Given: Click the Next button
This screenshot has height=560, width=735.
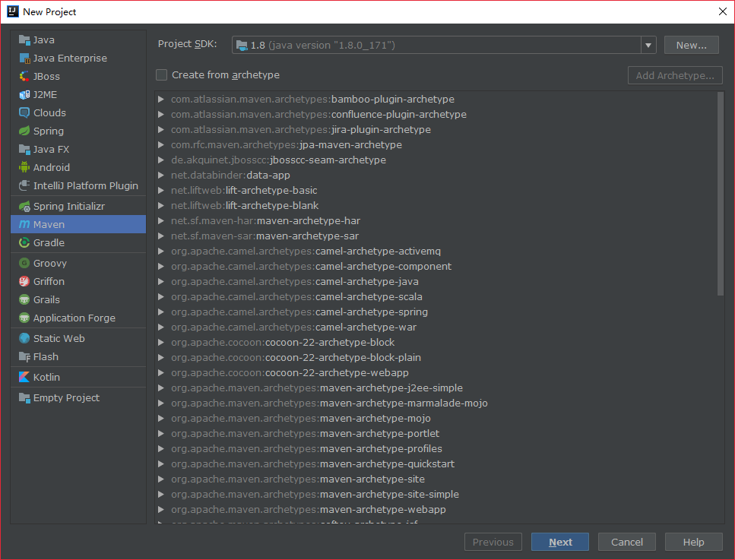Looking at the screenshot, I should (559, 543).
